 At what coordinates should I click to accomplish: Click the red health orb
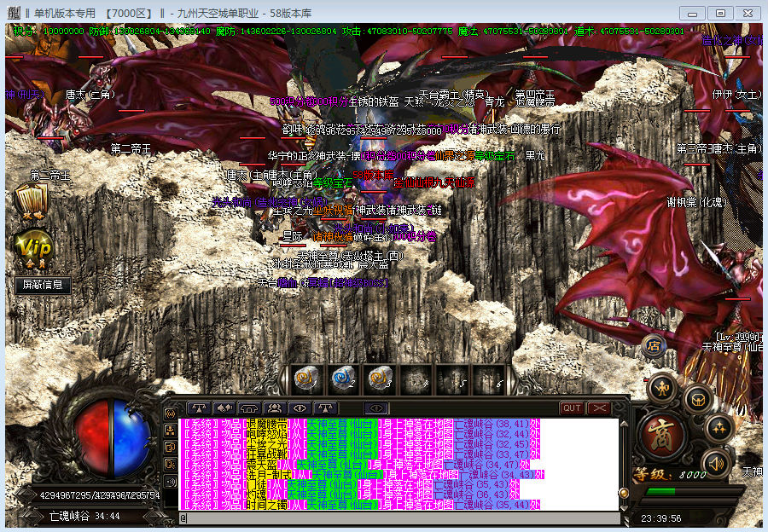(94, 438)
